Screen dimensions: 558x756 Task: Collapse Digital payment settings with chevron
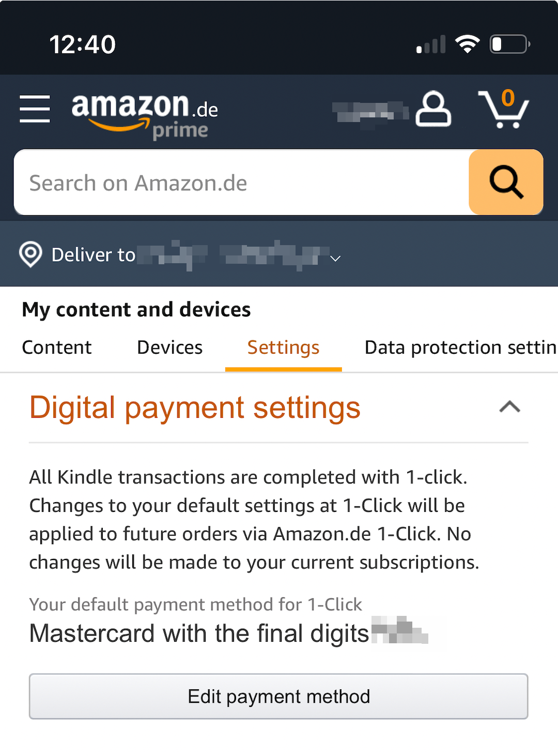509,407
